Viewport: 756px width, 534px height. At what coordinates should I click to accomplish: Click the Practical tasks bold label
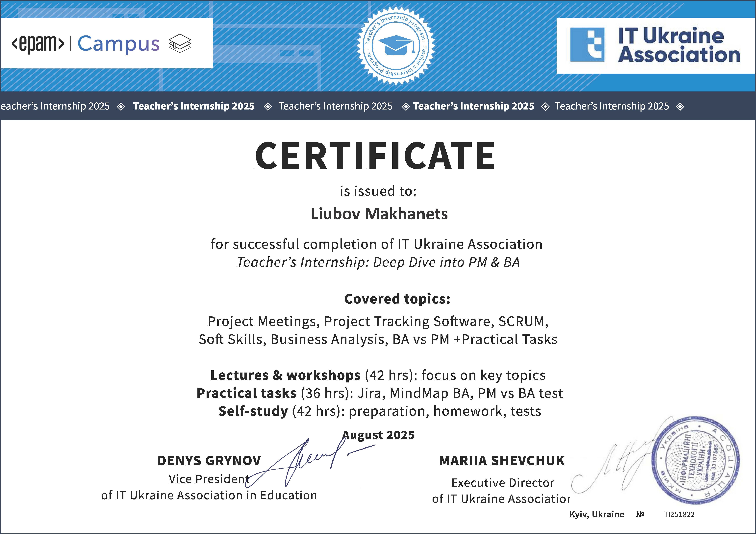[247, 393]
